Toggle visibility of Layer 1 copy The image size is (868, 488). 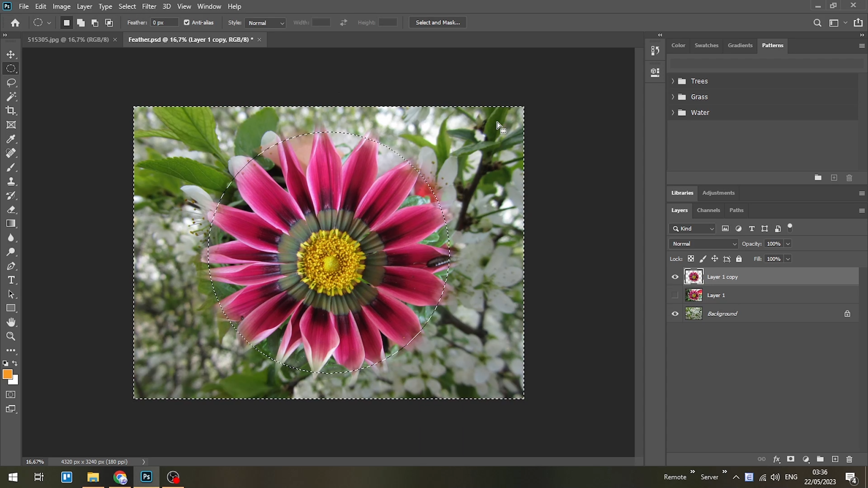675,277
